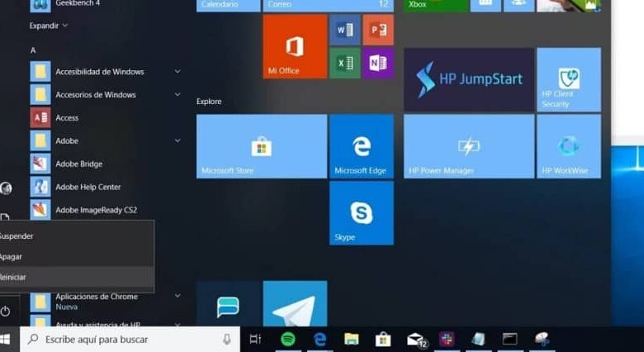The width and height of the screenshot is (644, 352).
Task: Open the Skype tile
Action: [x=362, y=213]
